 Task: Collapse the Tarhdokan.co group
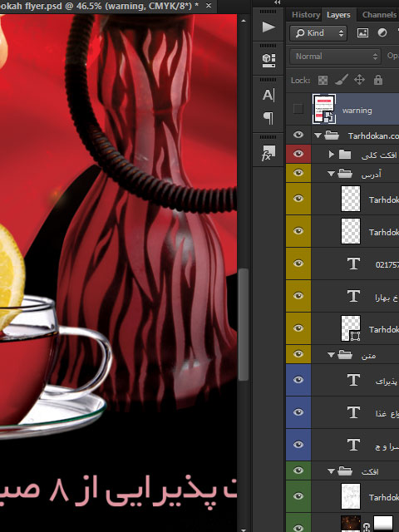click(x=318, y=135)
